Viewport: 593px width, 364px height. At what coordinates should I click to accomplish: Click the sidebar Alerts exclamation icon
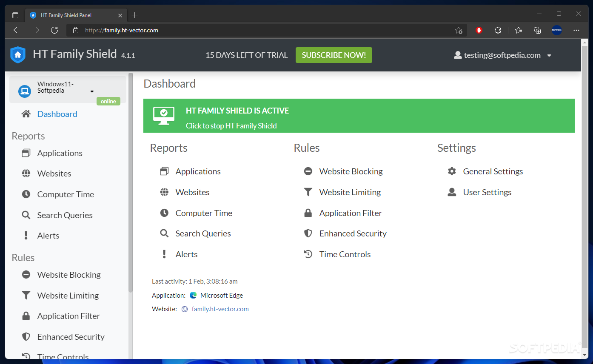coord(26,236)
